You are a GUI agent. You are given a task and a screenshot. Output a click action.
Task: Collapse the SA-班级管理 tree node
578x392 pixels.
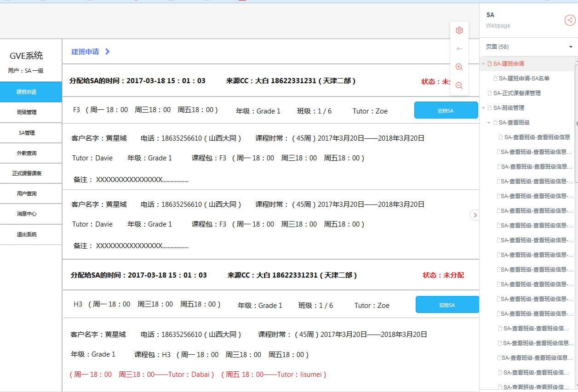[483, 108]
